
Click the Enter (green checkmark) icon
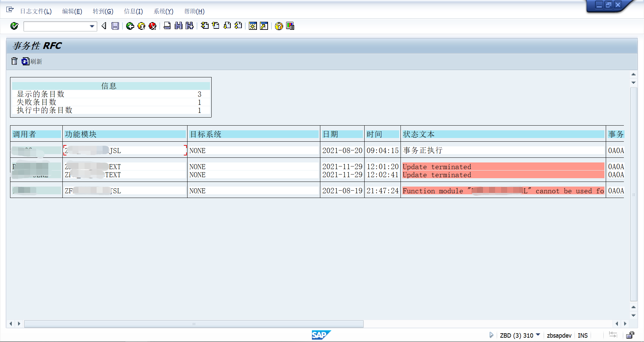point(14,26)
